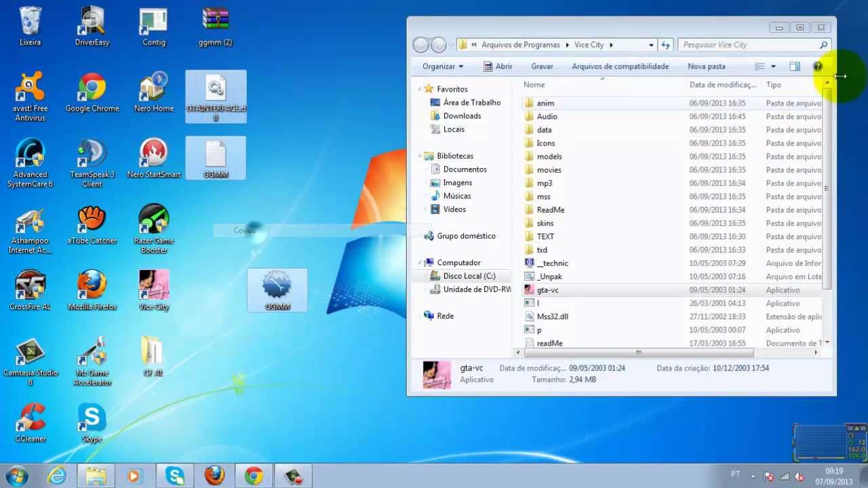This screenshot has height=488, width=868.
Task: Select the gta-vc application file
Action: [x=671, y=290]
